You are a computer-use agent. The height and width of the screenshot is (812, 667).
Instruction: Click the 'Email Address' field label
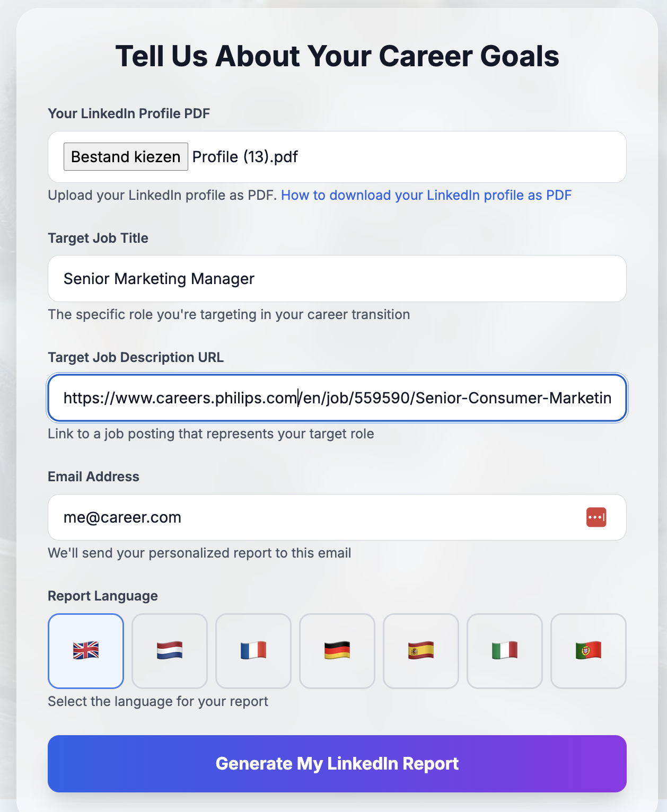coord(93,476)
